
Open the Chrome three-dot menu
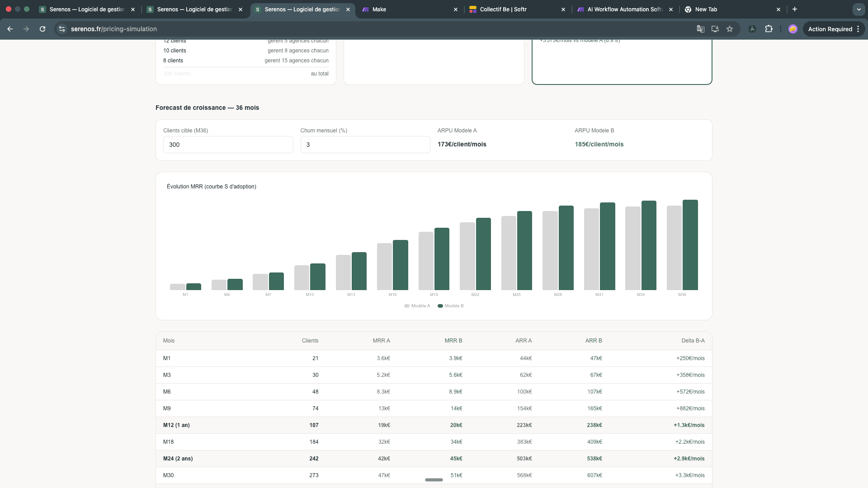click(858, 29)
